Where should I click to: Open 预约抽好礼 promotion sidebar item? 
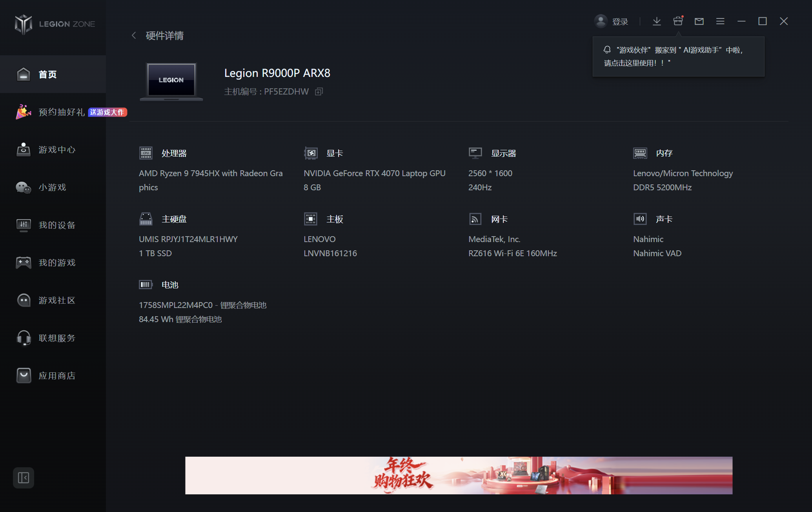(62, 112)
